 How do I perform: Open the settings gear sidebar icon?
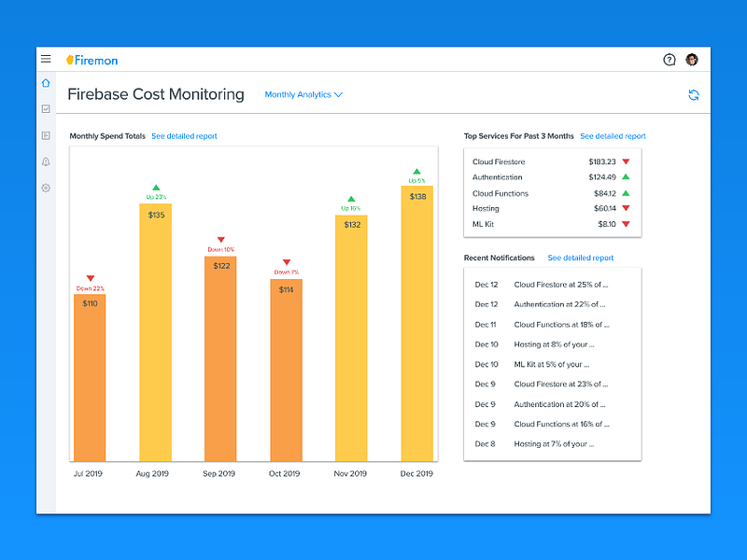click(x=46, y=189)
